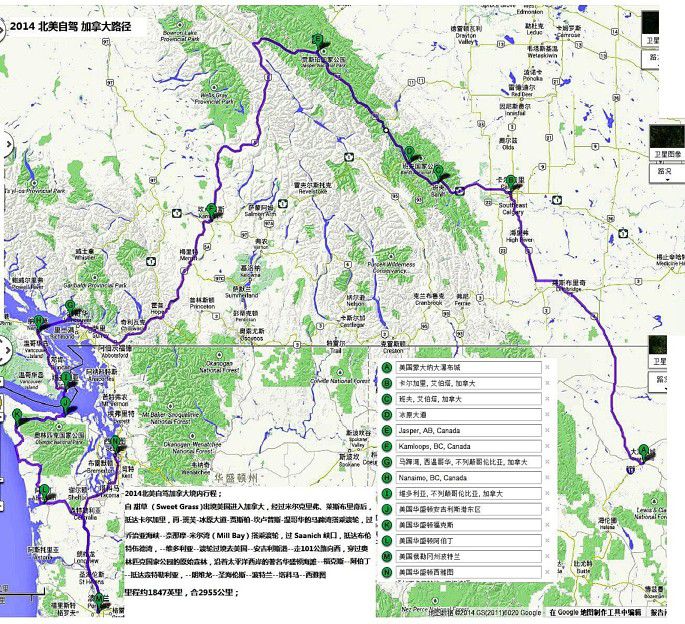The width and height of the screenshot is (685, 624).
Task: Click map marker E at Jasper
Action: tap(319, 41)
